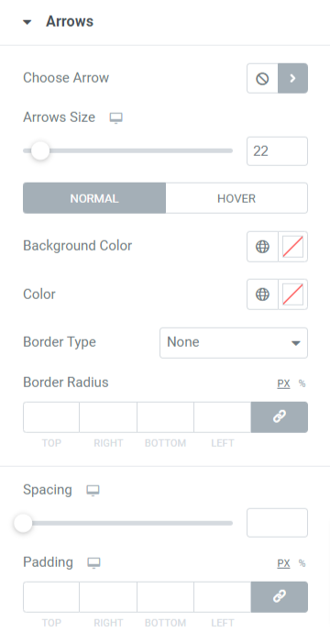Select the Normal tab
Image resolution: width=330 pixels, height=644 pixels.
coord(94,198)
